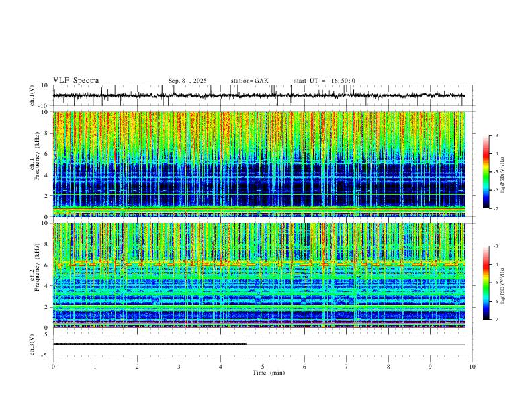Viewport: 532px width, 411px height.
Task: Click the "-5" tick on upper colorbar
Action: tap(496, 172)
